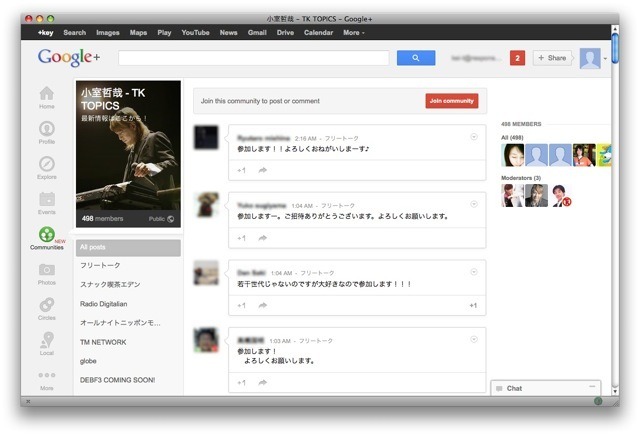Open the Explore compass icon

click(x=47, y=164)
